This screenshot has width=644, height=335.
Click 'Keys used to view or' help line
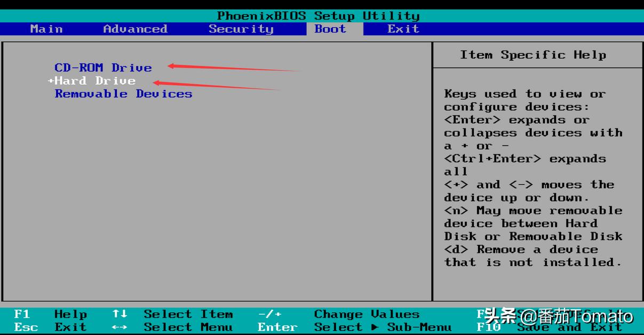point(525,94)
